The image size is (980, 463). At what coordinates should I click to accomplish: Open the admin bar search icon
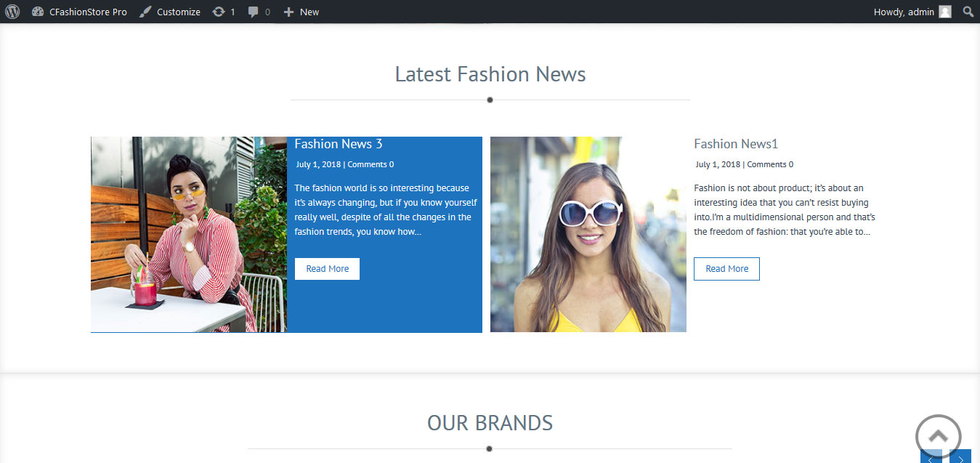click(968, 12)
